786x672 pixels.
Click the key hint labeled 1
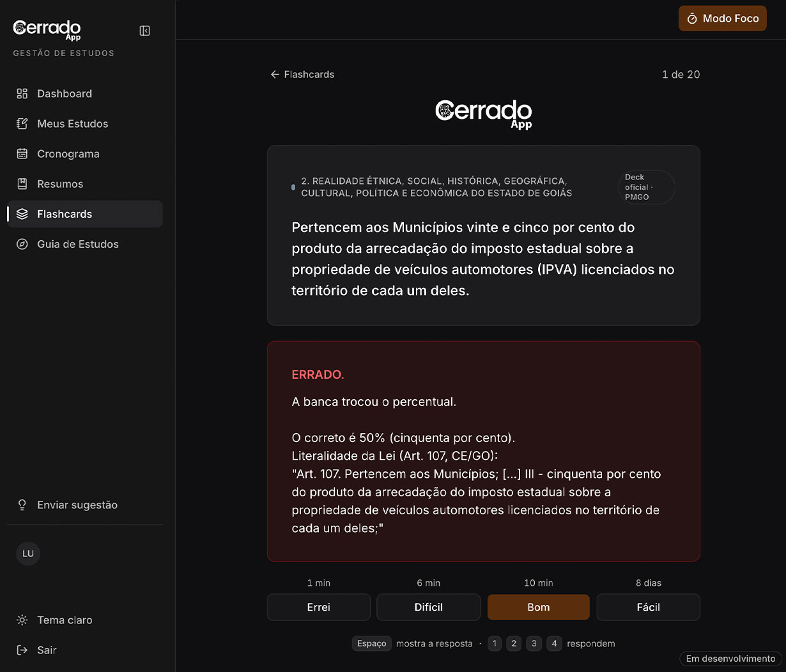coord(494,643)
